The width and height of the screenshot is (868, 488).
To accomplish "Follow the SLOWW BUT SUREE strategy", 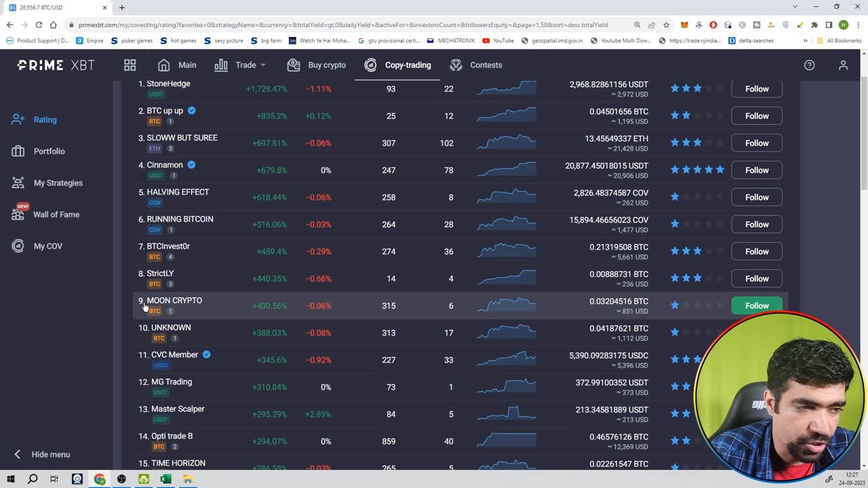I will (757, 143).
